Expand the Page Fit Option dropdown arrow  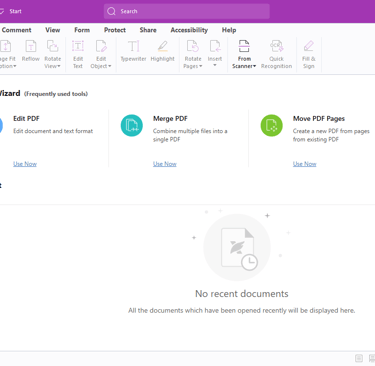15,66
